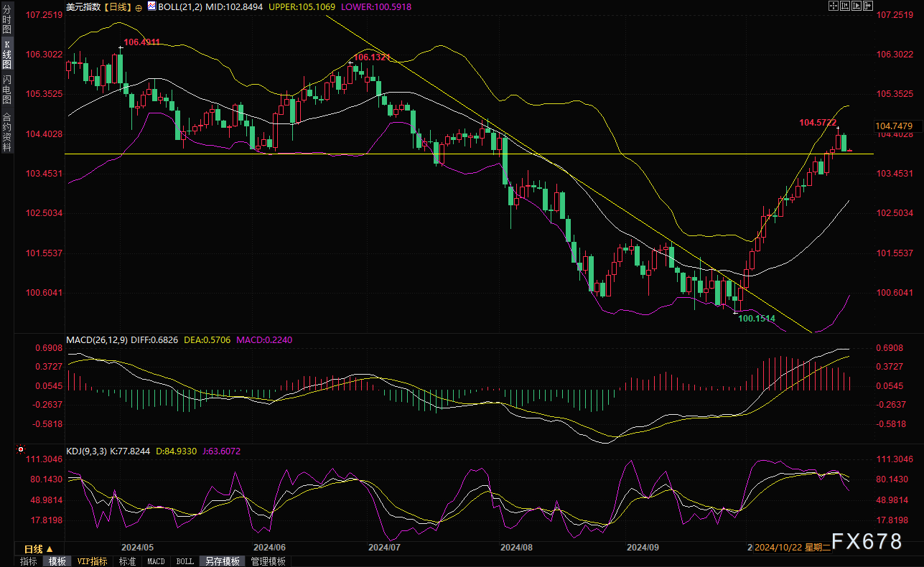Toggle the 模板 tab in bottom bar
Viewport: 924px width, 567px height.
pyautogui.click(x=57, y=561)
